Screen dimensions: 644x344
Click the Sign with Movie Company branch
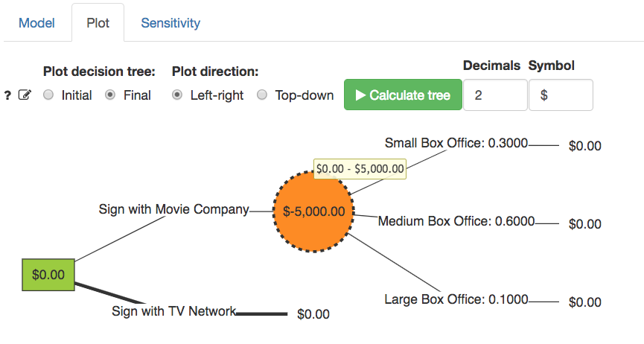point(173,209)
